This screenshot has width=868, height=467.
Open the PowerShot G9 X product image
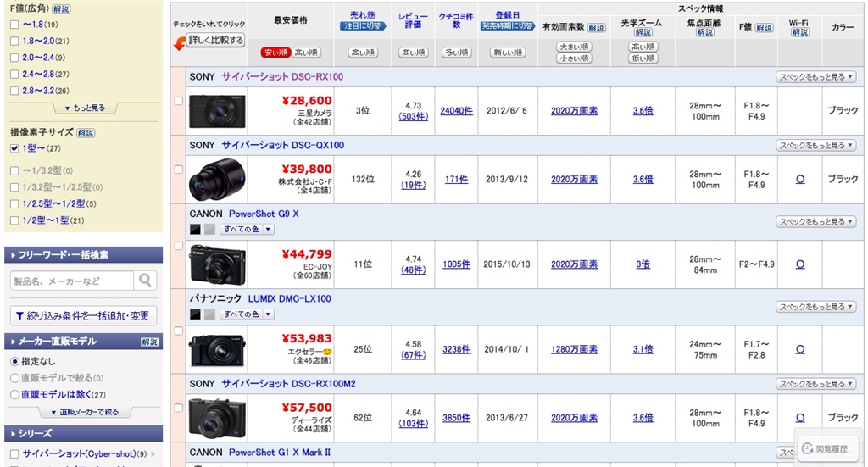(x=216, y=264)
